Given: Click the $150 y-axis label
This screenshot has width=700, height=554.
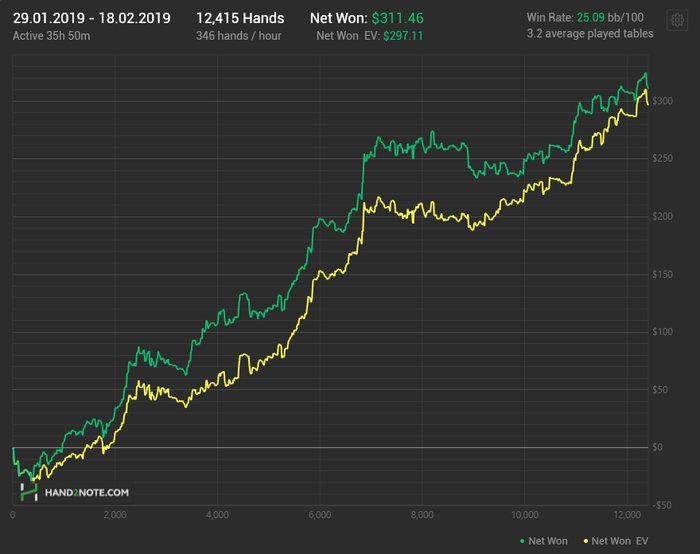Looking at the screenshot, I should (x=662, y=275).
